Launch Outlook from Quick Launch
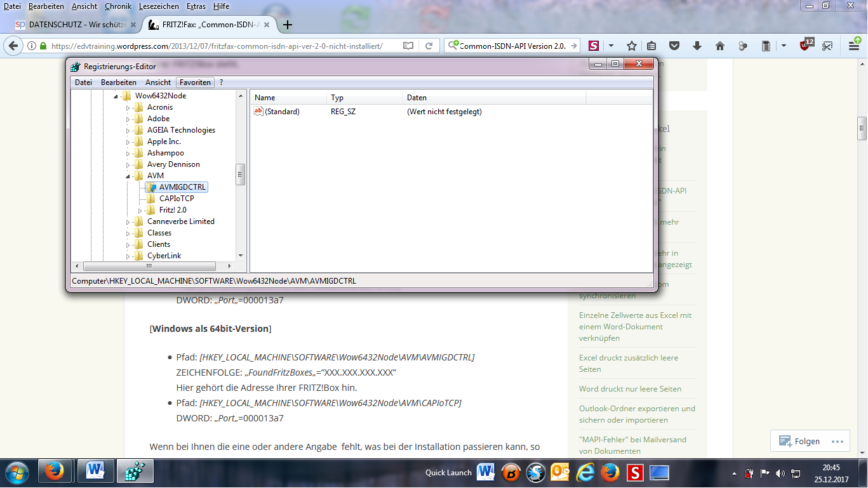The width and height of the screenshot is (868, 488). coord(560,473)
